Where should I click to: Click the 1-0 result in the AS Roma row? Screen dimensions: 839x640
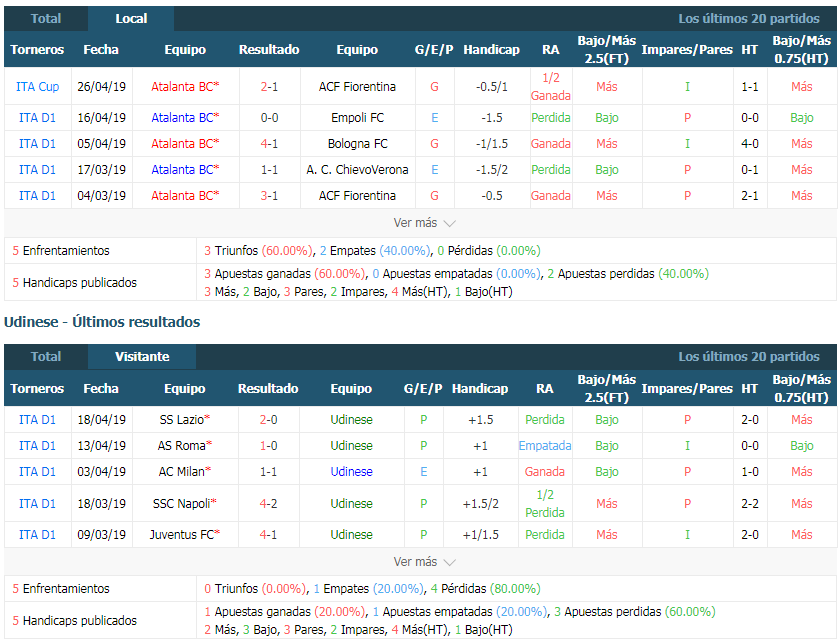pyautogui.click(x=269, y=446)
